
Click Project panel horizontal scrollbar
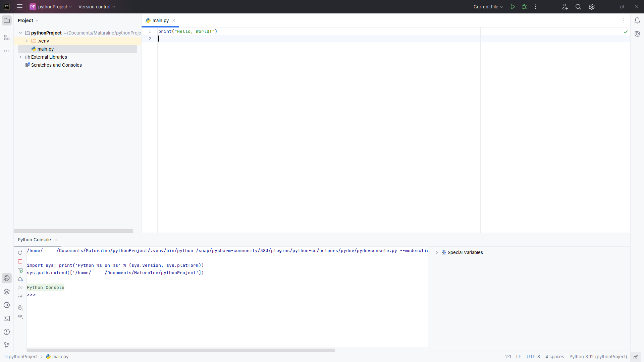(73, 231)
